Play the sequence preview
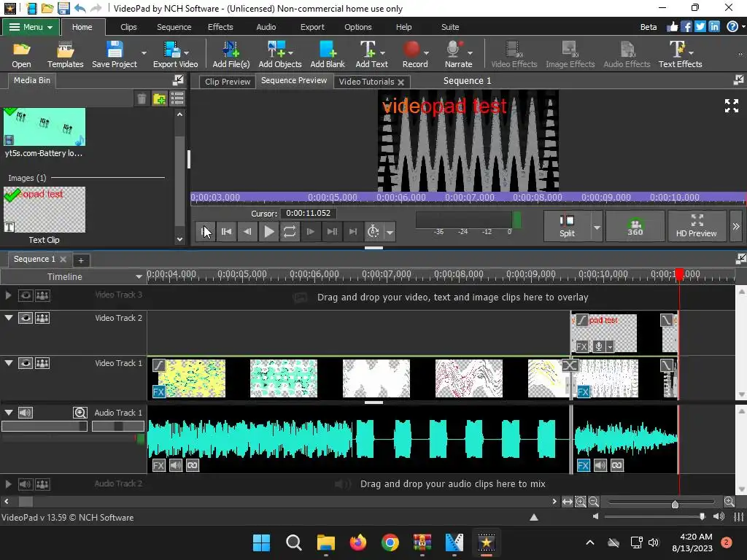The width and height of the screenshot is (747, 560). point(268,232)
